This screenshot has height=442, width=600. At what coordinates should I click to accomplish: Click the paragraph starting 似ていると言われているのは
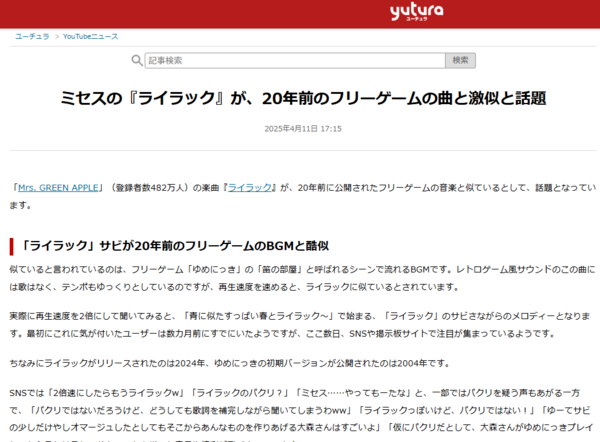pos(302,278)
